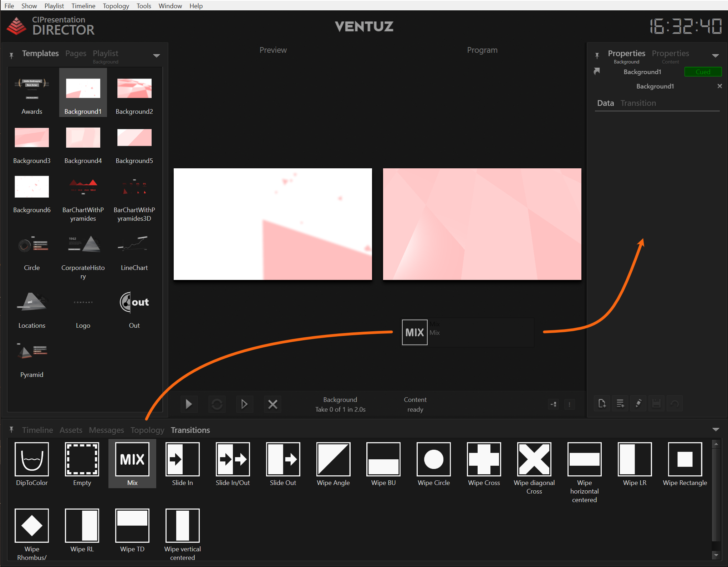Pick the Slide In/Out transition
Screen dimensions: 728x567
tap(233, 459)
